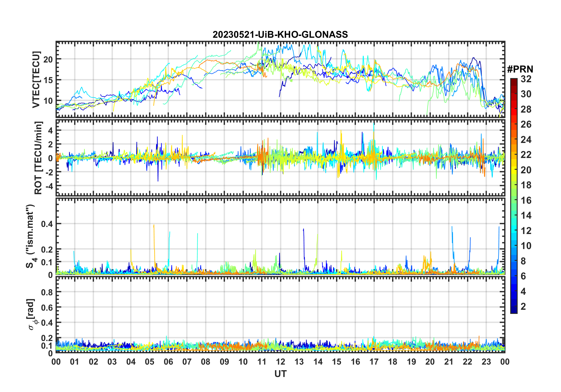
Task: Click the ROT [TECU/min] y-axis label
Action: [38, 158]
